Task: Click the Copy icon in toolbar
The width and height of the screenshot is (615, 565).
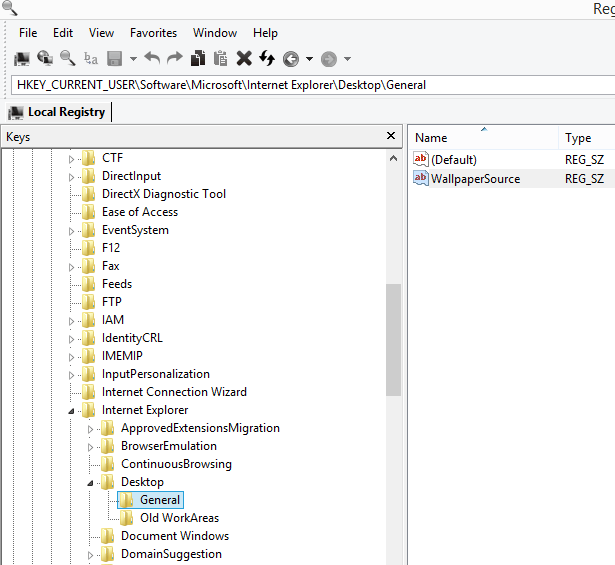Action: pyautogui.click(x=198, y=59)
